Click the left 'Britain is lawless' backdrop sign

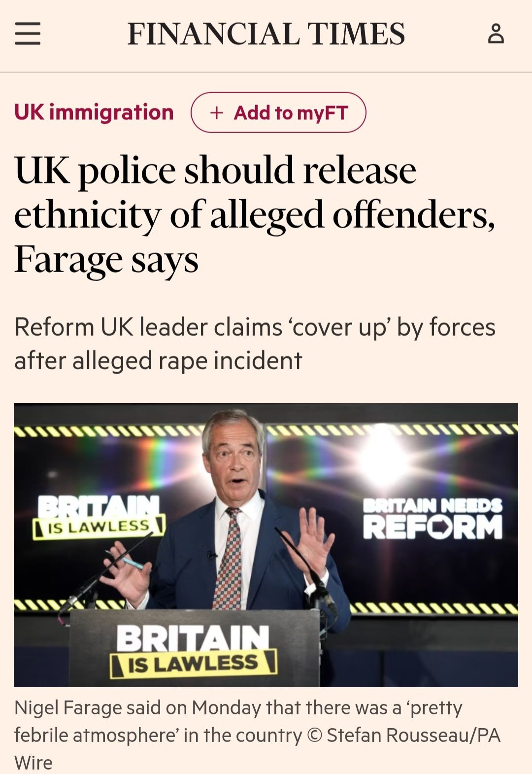(x=99, y=517)
